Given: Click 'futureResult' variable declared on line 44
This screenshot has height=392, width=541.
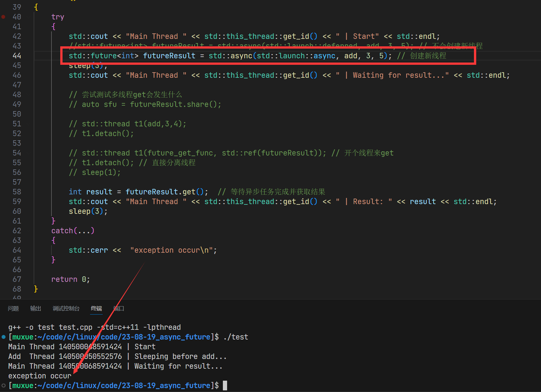Looking at the screenshot, I should pos(169,56).
